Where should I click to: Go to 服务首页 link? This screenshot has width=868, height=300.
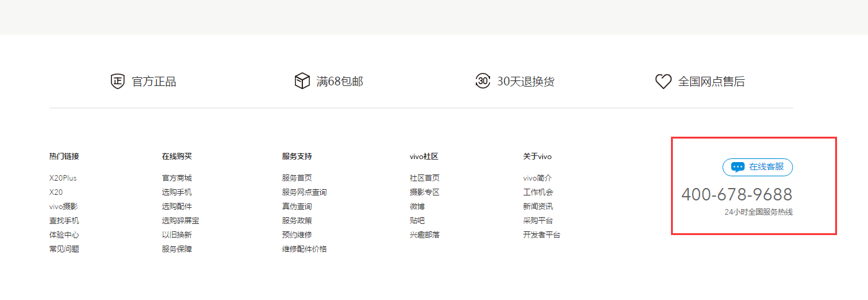tap(297, 178)
